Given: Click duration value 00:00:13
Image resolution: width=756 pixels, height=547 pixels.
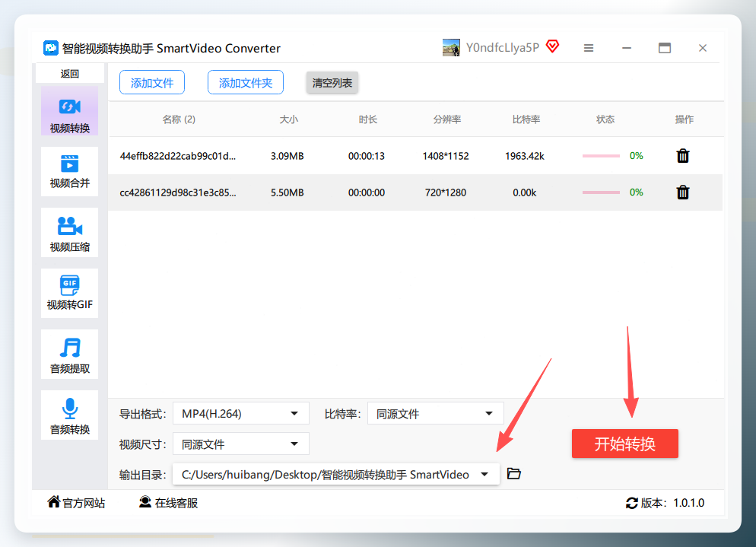Looking at the screenshot, I should pyautogui.click(x=367, y=156).
